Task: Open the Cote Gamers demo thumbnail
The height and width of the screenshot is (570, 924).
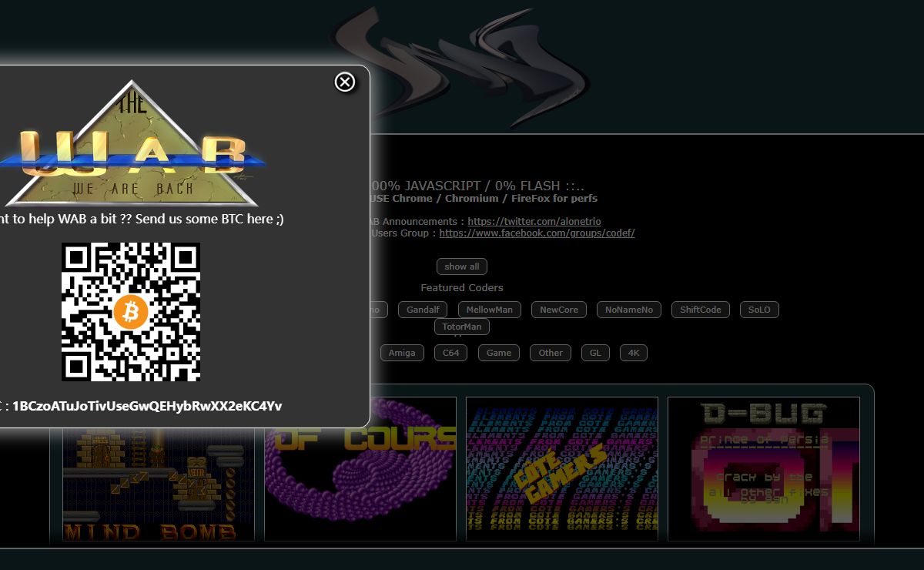Action: (562, 469)
